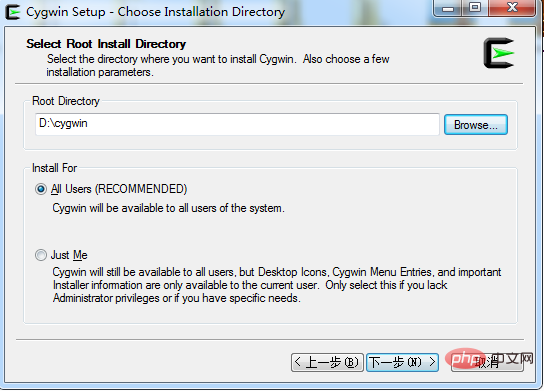Click the 'Install For' group label
The image size is (544, 391).
pos(54,168)
